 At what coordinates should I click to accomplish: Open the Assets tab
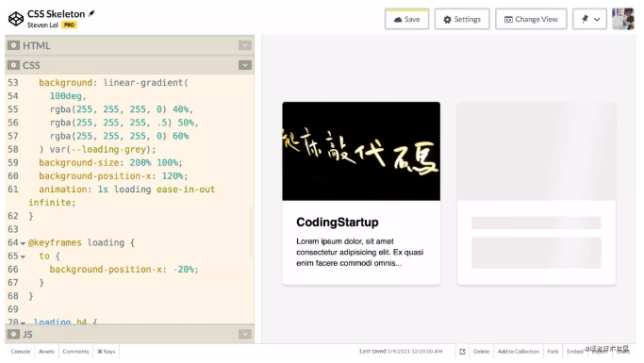tap(46, 352)
